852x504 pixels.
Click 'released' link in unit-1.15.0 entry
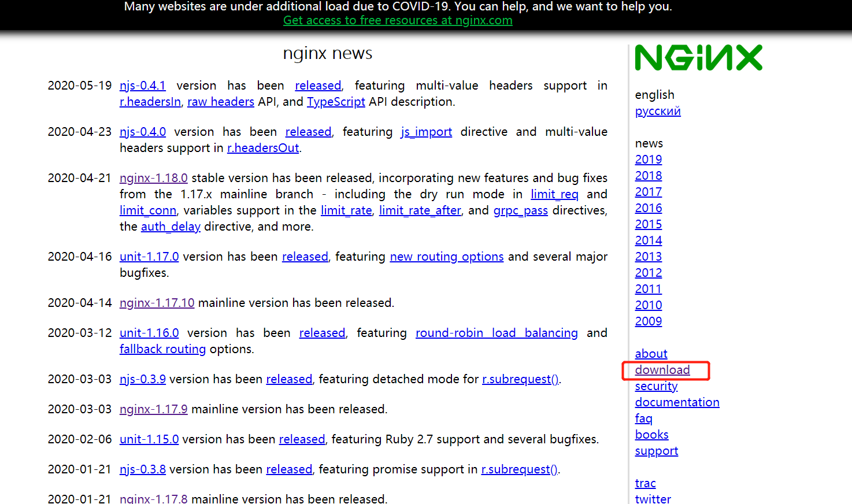pyautogui.click(x=302, y=439)
